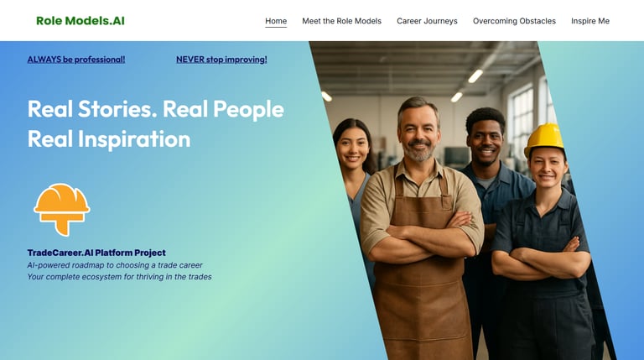The width and height of the screenshot is (644, 360).
Task: Click the woman with long dark hair
Action: (x=353, y=164)
